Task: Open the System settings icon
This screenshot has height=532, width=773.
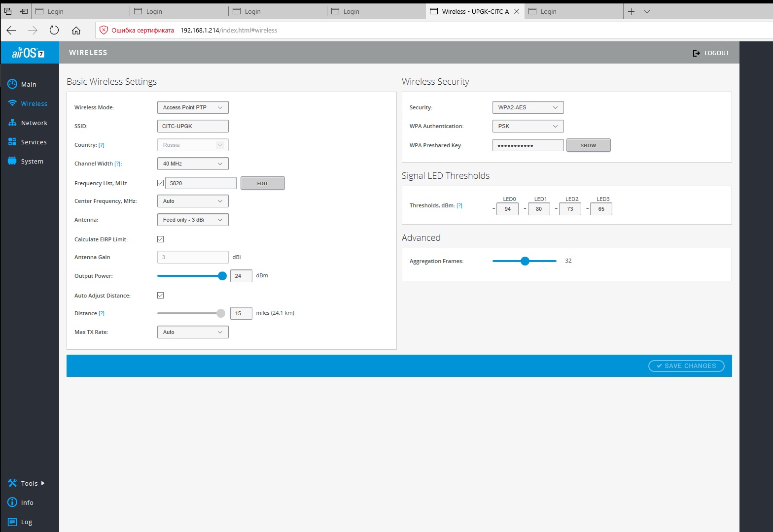Action: pyautogui.click(x=12, y=161)
